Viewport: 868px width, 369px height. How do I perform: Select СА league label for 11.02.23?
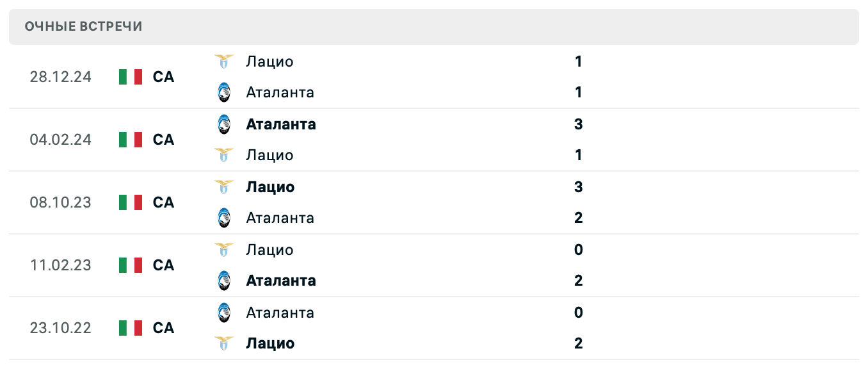163,265
